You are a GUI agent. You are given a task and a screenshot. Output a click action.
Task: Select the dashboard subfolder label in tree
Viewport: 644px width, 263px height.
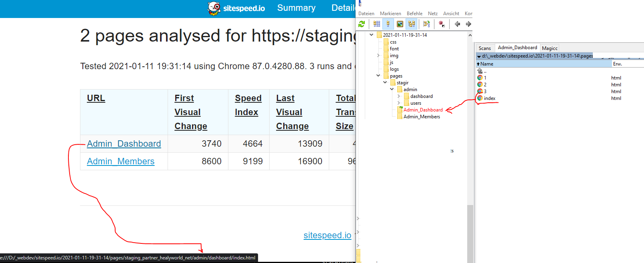[x=421, y=96]
